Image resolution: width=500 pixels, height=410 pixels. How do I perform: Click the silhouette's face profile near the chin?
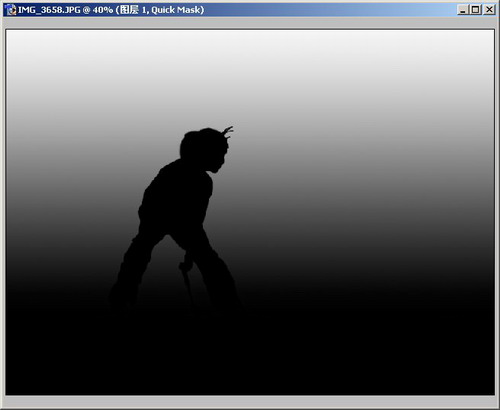(217, 167)
